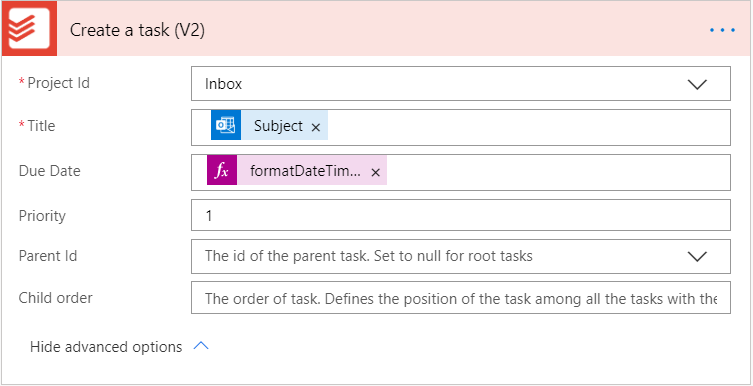Click Hide advanced options link
The image size is (753, 386).
106,347
